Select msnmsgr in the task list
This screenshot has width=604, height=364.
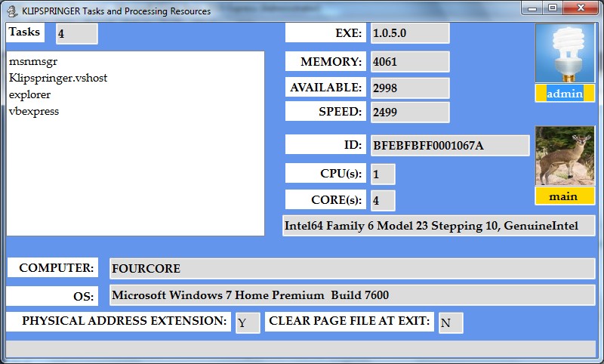point(33,62)
